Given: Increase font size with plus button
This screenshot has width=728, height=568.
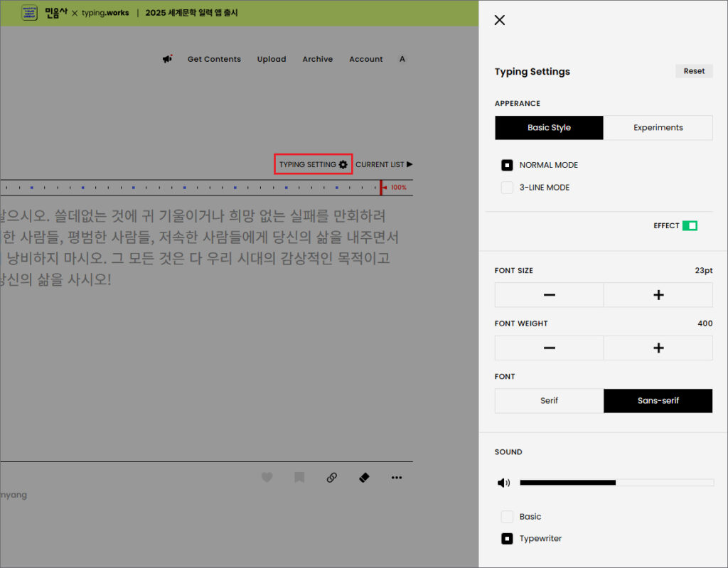Looking at the screenshot, I should 658,295.
